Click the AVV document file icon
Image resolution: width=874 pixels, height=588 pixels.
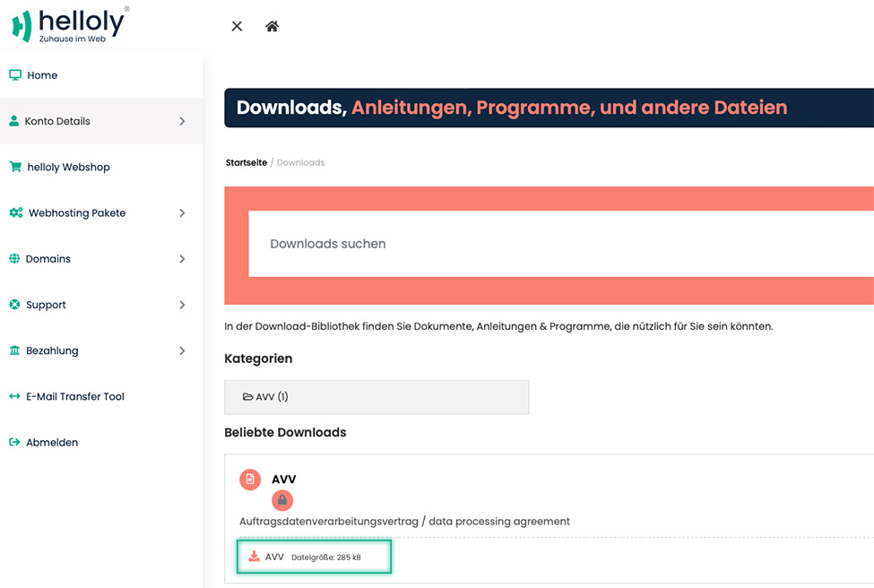tap(250, 480)
